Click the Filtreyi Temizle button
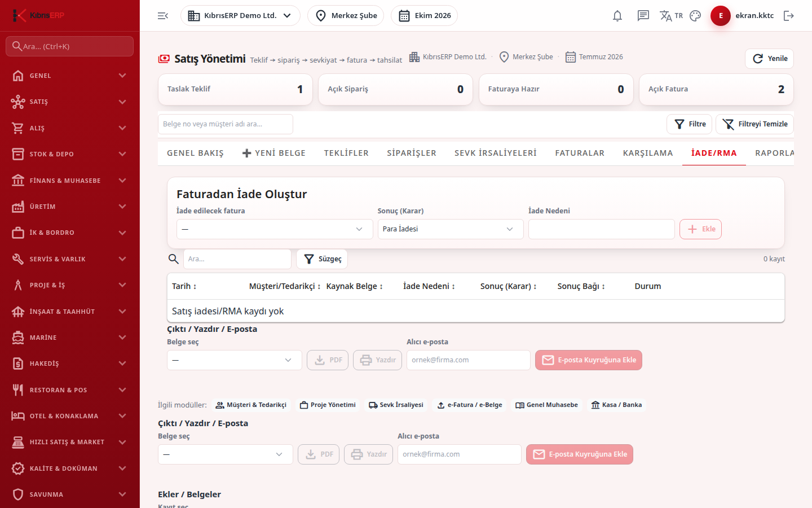The width and height of the screenshot is (812, 508). click(754, 124)
